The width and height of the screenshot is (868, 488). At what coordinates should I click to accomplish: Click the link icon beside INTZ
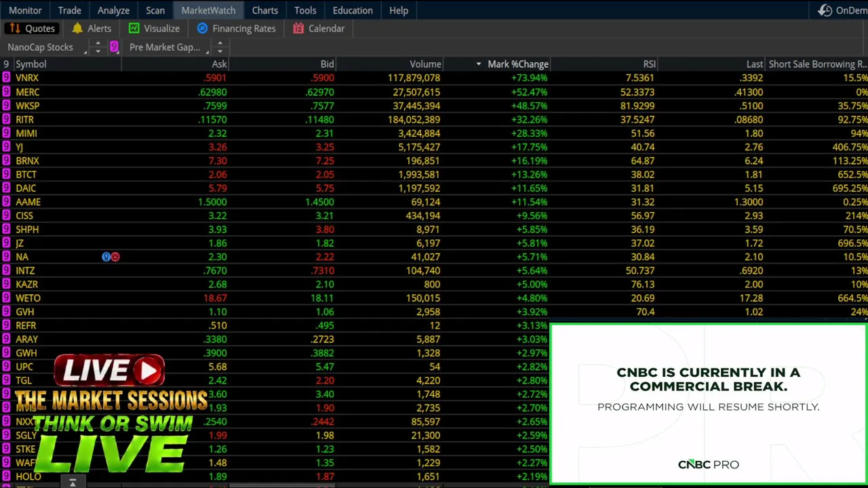tap(6, 270)
